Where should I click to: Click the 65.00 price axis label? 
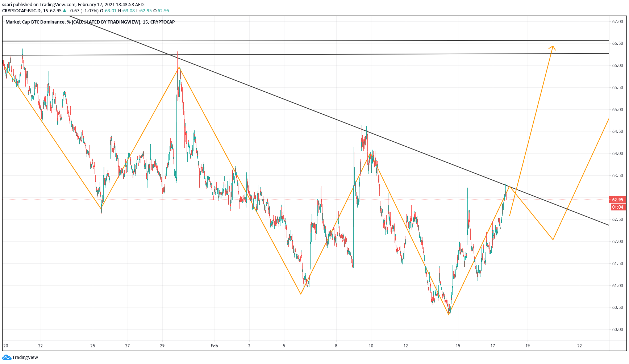[x=617, y=110]
